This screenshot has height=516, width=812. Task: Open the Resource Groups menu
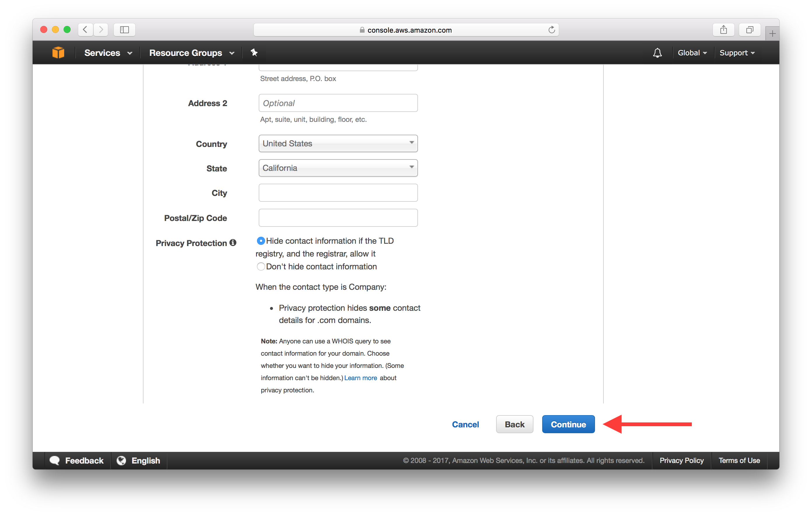tap(192, 53)
